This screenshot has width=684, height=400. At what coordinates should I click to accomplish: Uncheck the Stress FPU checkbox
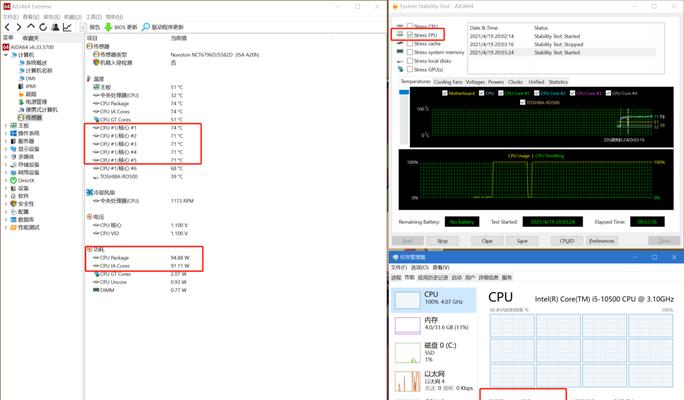tap(410, 35)
